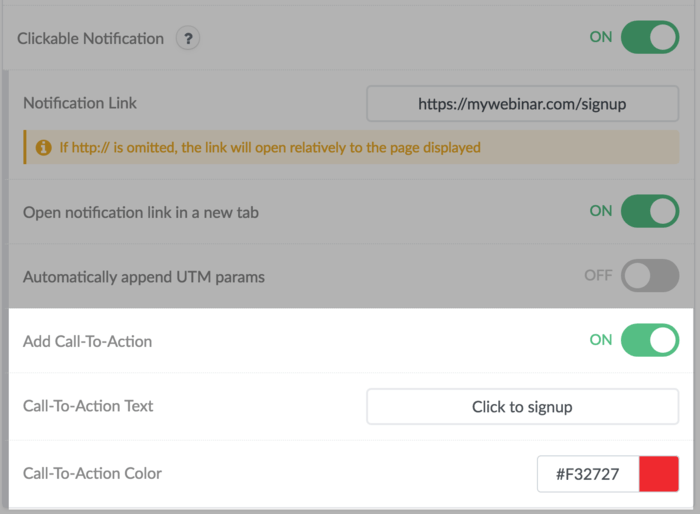700x514 pixels.
Task: Open the red Call-To-Action color swatch
Action: coord(659,474)
